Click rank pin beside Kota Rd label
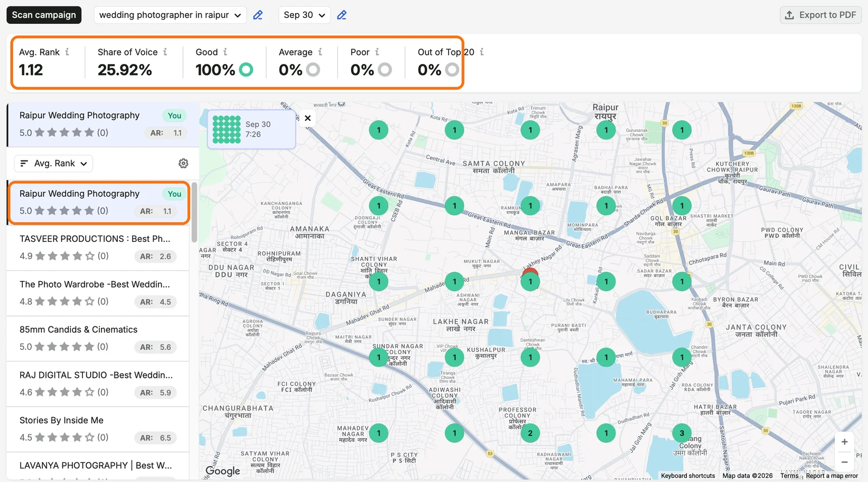Screen dimensions: 868x482 point(455,130)
